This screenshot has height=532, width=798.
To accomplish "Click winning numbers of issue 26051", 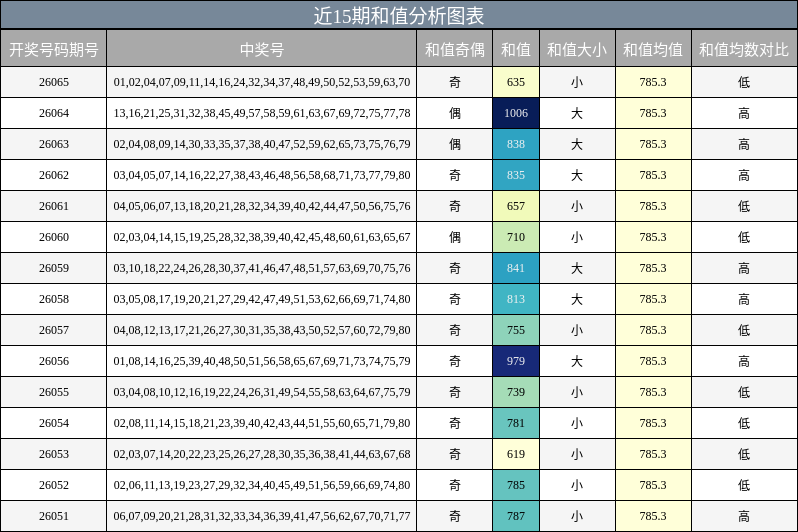I will point(262,516).
